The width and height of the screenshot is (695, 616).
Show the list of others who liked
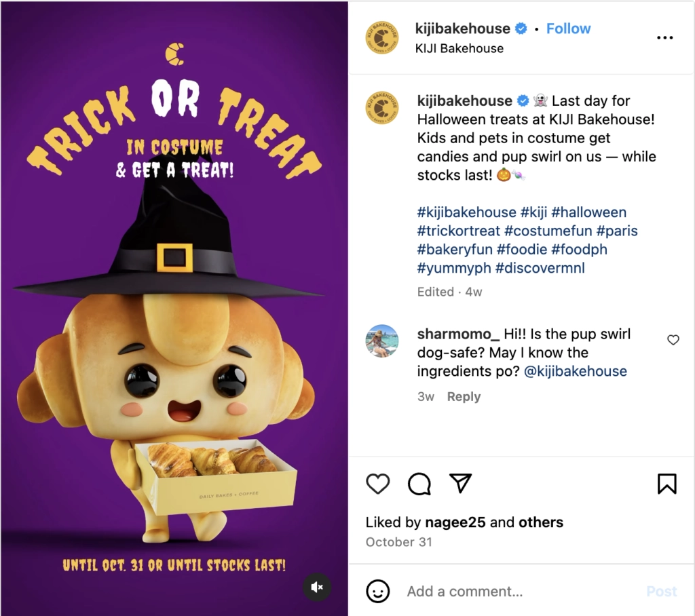[541, 522]
